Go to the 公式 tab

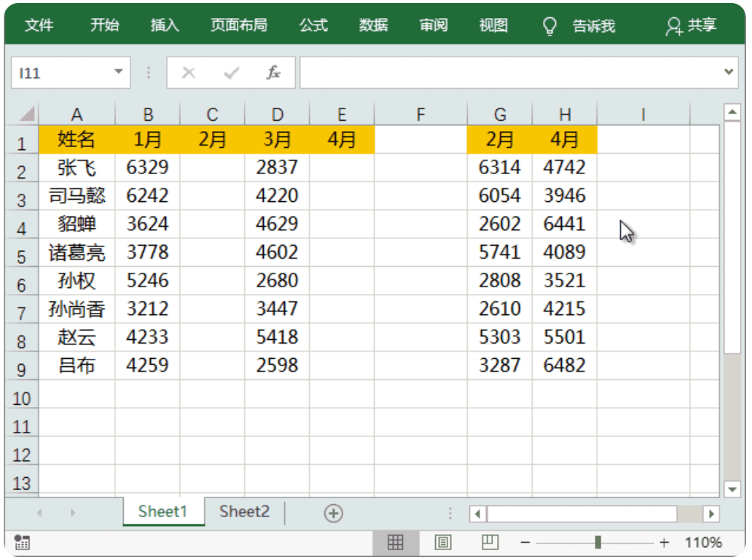(314, 25)
